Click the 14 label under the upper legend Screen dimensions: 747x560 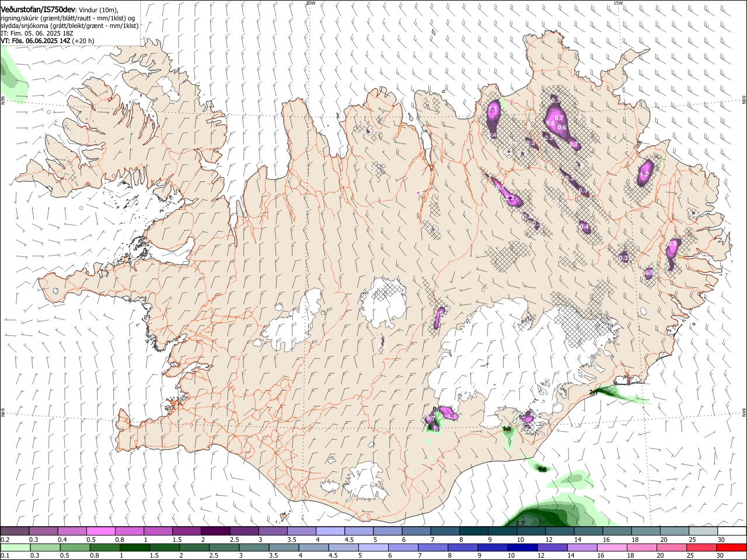coord(578,540)
